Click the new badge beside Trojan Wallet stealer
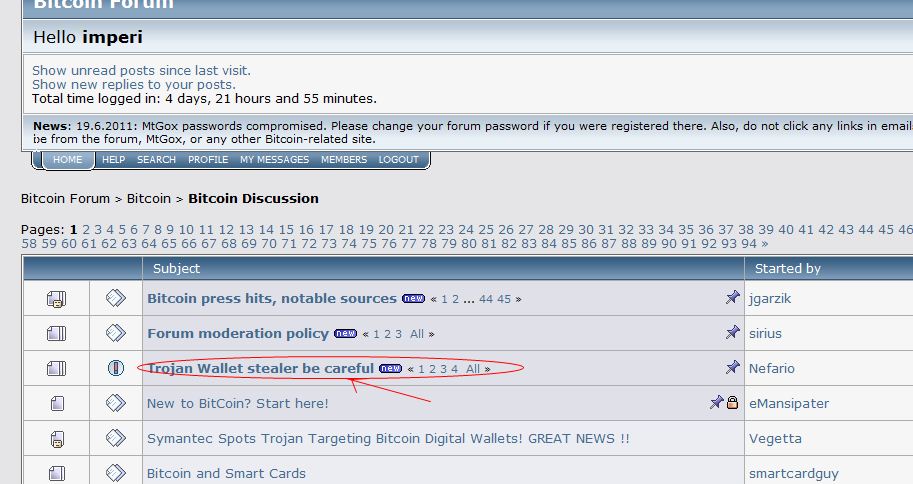The height and width of the screenshot is (484, 913). point(390,369)
